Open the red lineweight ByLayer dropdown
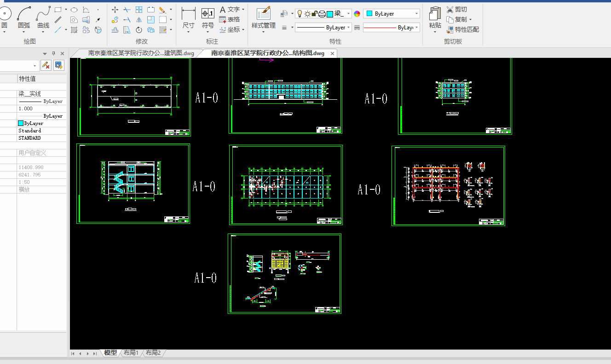This screenshot has width=611, height=364. click(392, 28)
